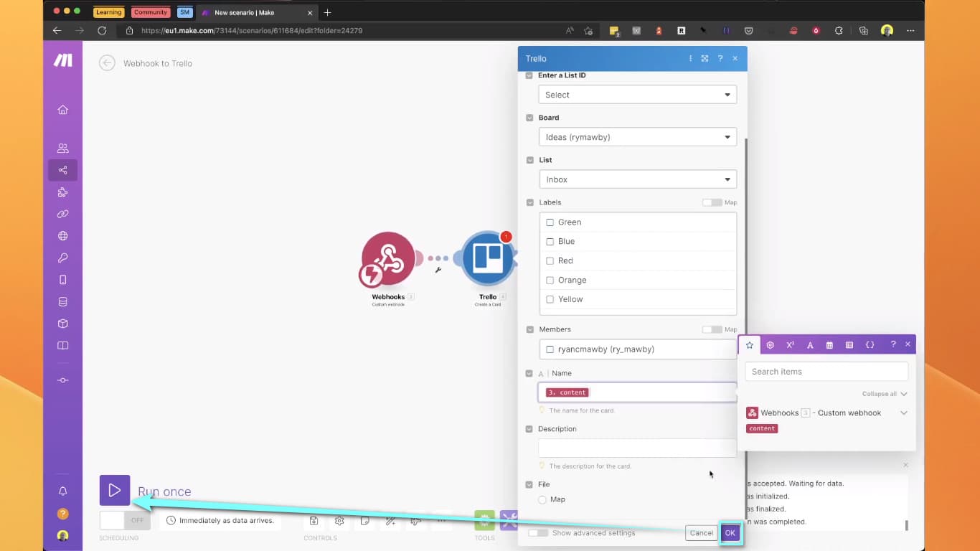The image size is (980, 551).
Task: Click the Cancel button
Action: click(x=701, y=533)
